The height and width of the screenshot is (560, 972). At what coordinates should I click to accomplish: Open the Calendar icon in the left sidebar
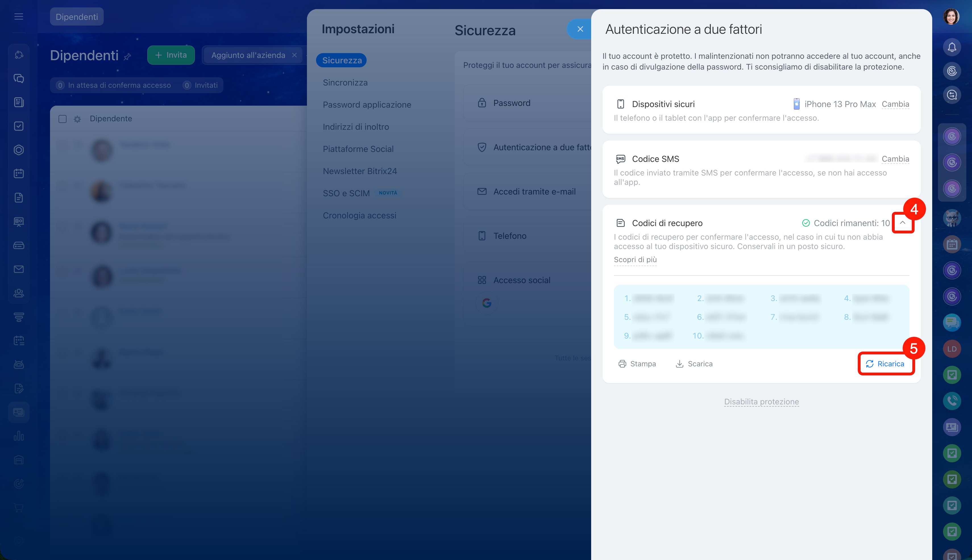pyautogui.click(x=18, y=174)
